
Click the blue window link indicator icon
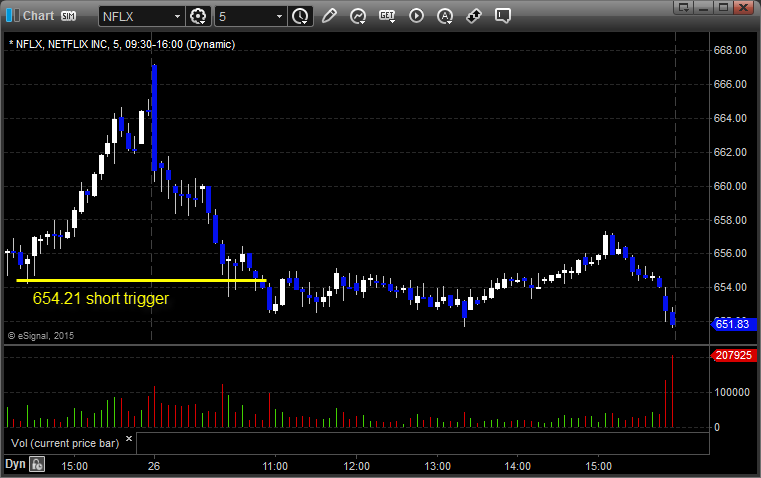click(x=8, y=16)
